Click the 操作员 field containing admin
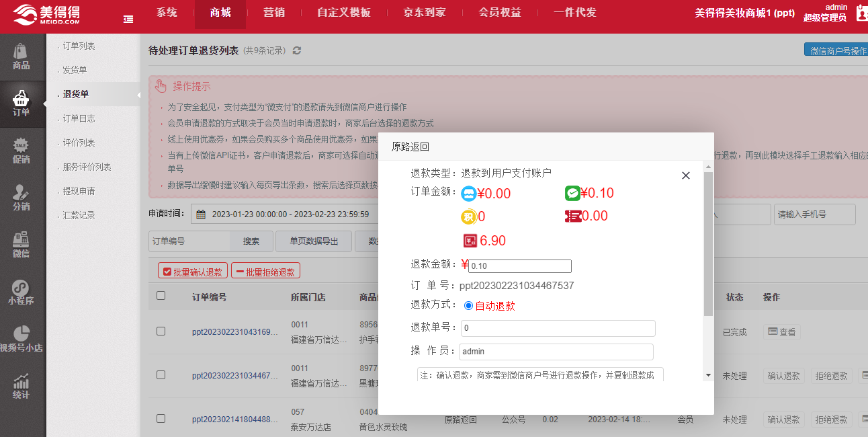This screenshot has width=868, height=437. click(556, 352)
